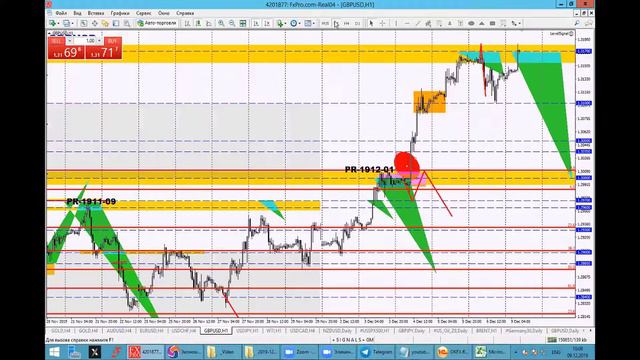Open the profiles toolbar icon

(66, 23)
